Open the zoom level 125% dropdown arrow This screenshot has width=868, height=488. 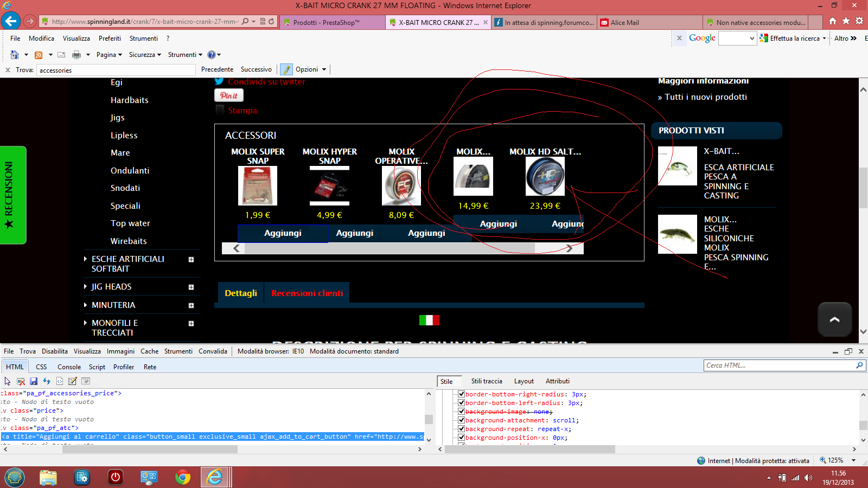click(853, 460)
